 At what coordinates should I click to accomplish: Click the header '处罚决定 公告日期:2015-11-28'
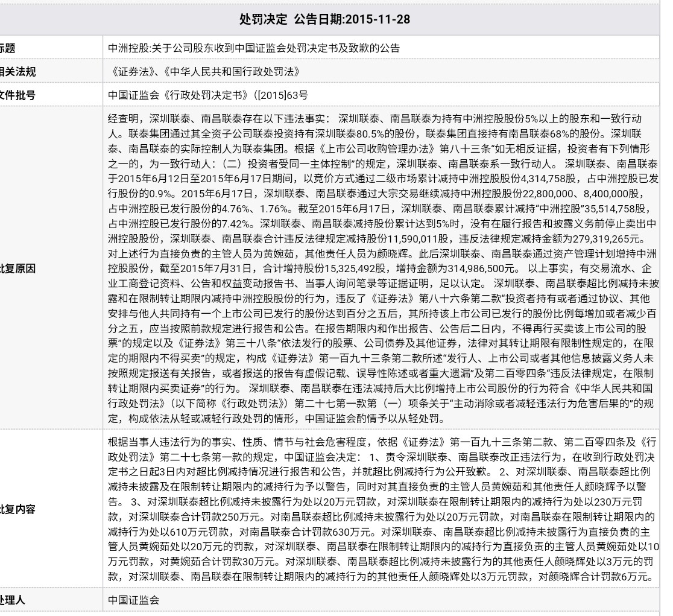pos(324,19)
